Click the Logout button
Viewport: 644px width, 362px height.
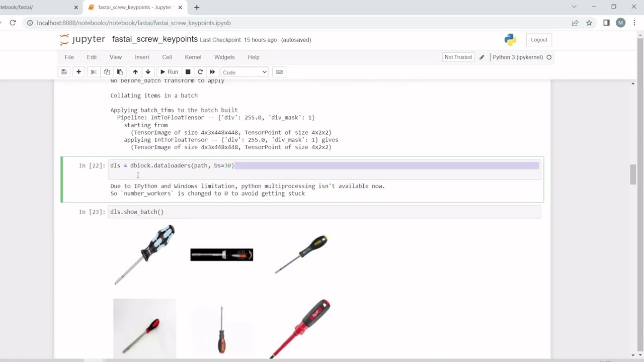539,40
